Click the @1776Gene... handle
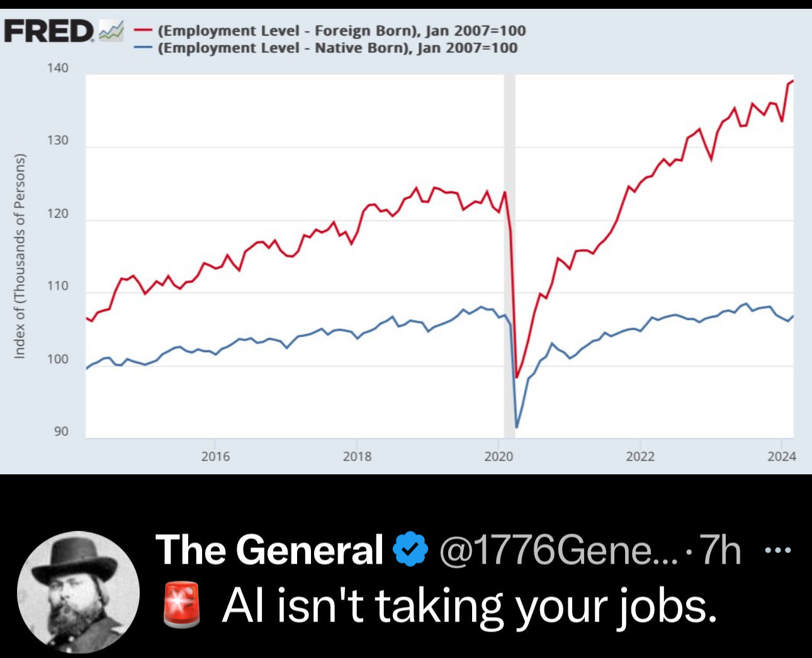The width and height of the screenshot is (812, 658). tap(558, 550)
